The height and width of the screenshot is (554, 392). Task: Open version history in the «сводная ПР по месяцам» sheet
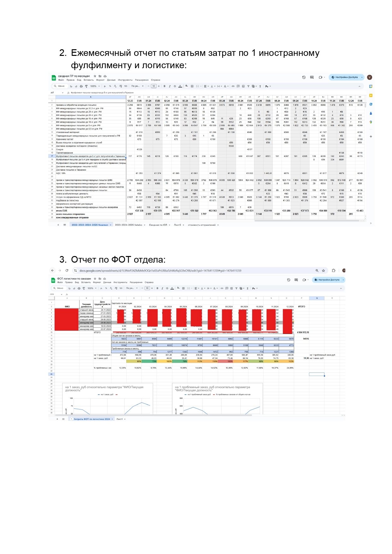(304, 77)
